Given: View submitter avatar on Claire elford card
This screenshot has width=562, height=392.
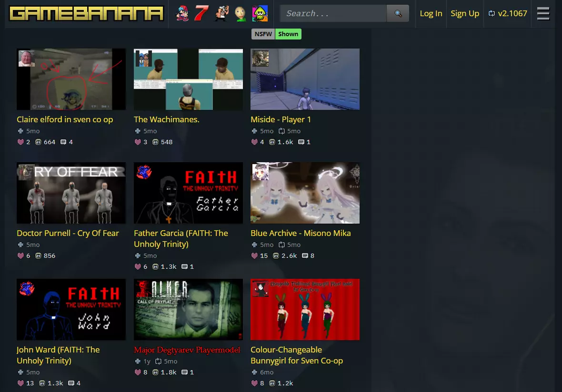Looking at the screenshot, I should coord(27,59).
